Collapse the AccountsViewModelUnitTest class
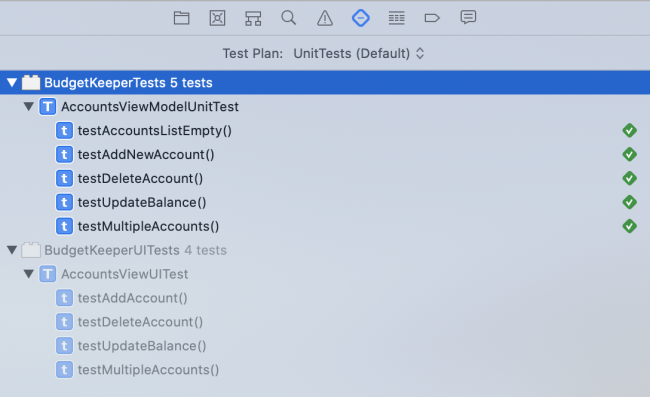The height and width of the screenshot is (397, 650). coord(29,107)
